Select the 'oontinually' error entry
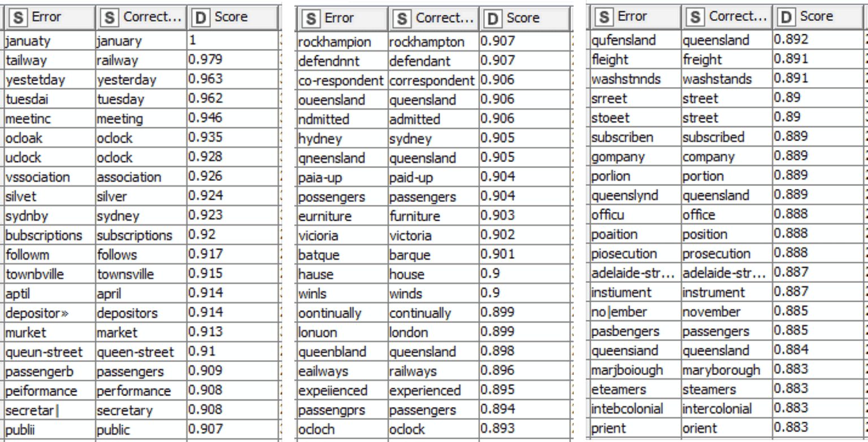 [x=342, y=313]
